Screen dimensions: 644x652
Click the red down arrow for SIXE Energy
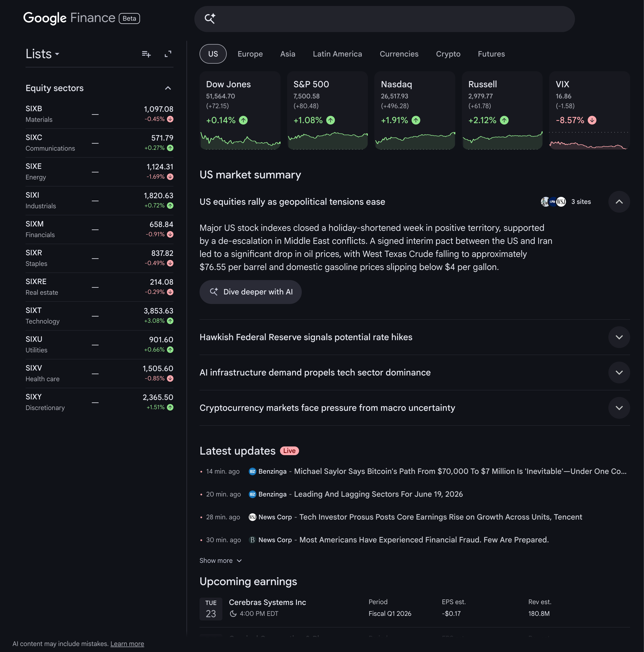pyautogui.click(x=170, y=177)
